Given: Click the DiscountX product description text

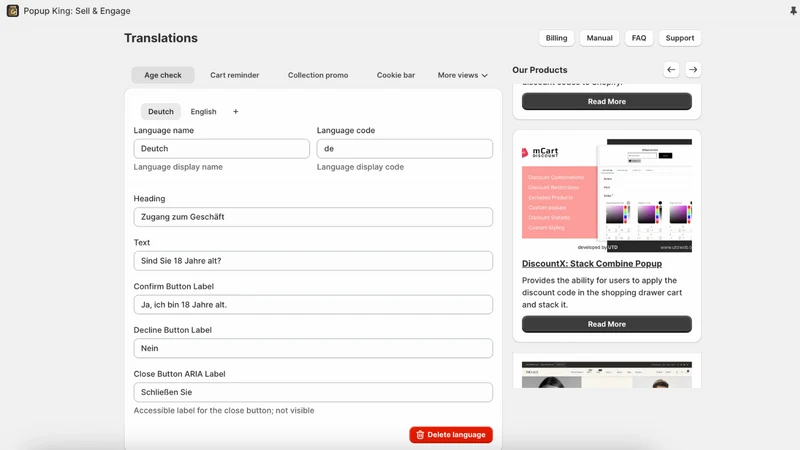Looking at the screenshot, I should pyautogui.click(x=602, y=292).
